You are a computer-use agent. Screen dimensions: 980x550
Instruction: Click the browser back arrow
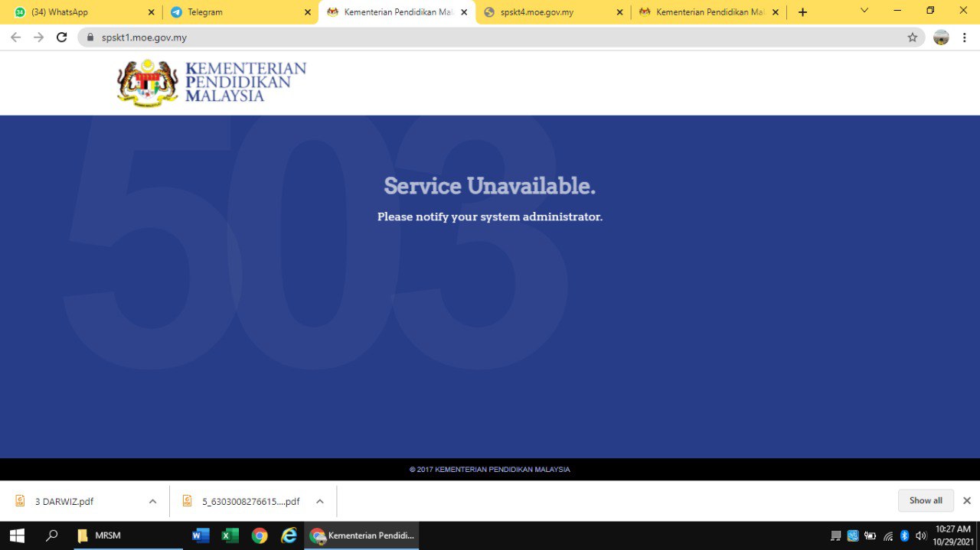tap(15, 37)
